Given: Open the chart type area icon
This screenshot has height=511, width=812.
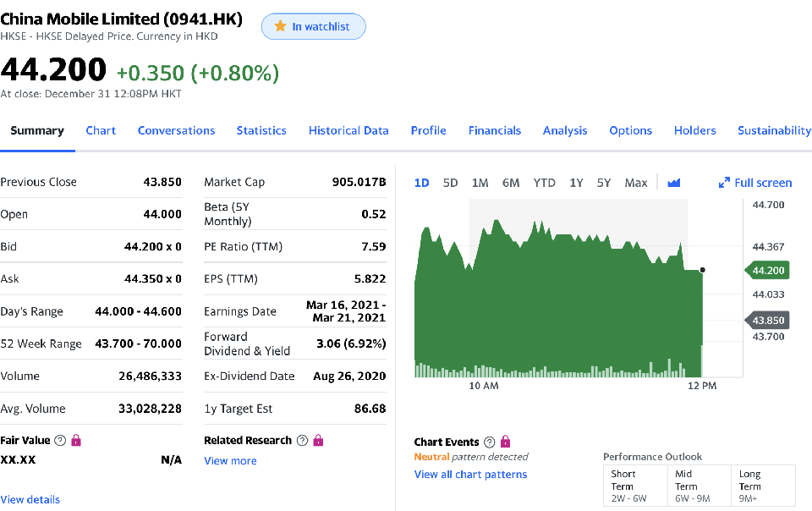Looking at the screenshot, I should 673,183.
